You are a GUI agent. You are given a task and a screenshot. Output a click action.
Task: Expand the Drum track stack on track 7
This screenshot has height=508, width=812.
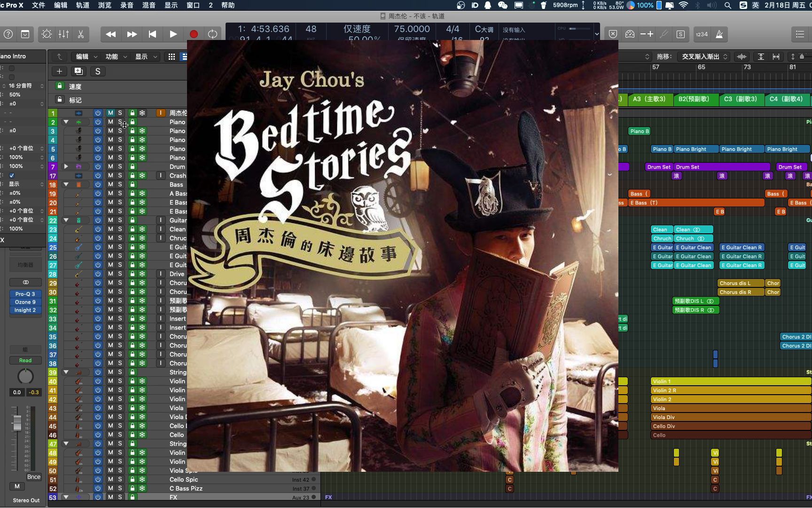66,167
